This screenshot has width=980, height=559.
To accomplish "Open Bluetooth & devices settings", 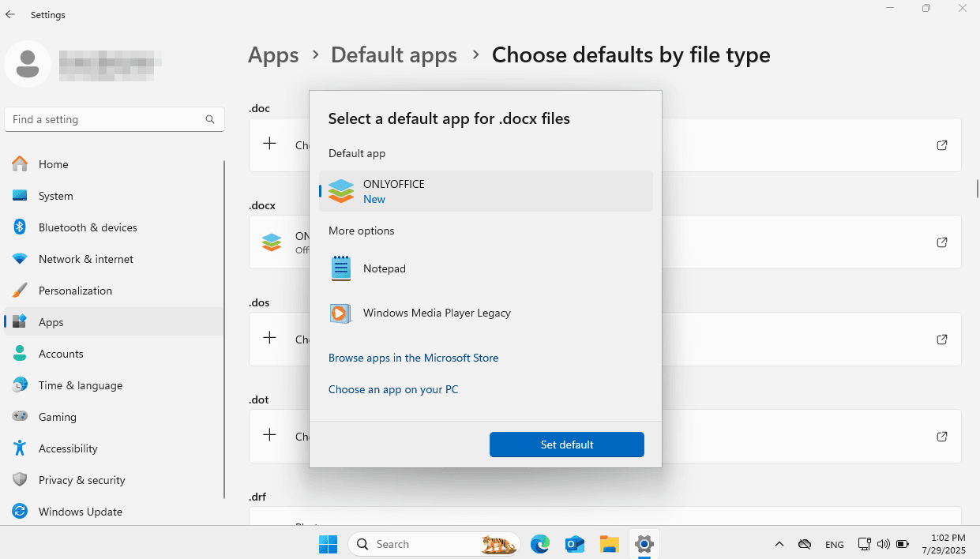I will tap(115, 227).
